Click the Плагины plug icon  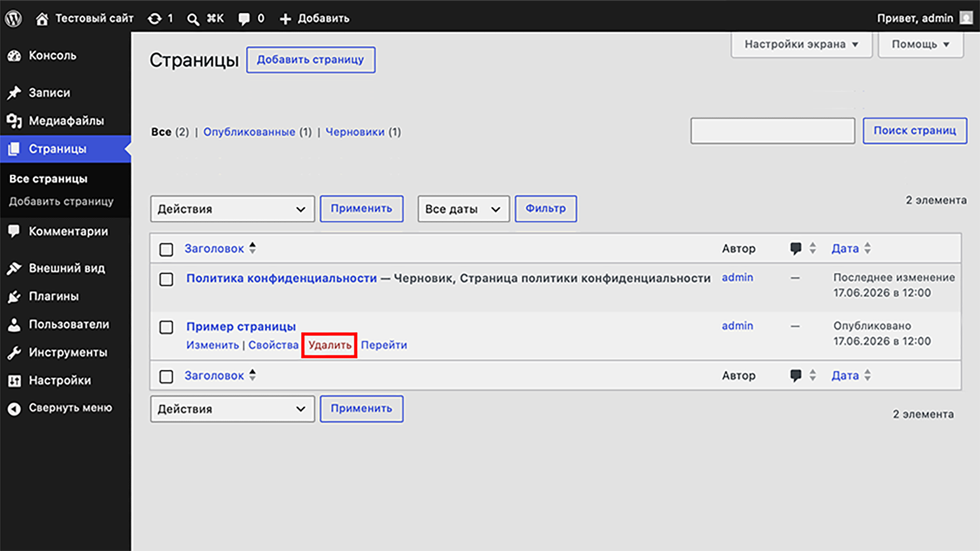point(14,296)
